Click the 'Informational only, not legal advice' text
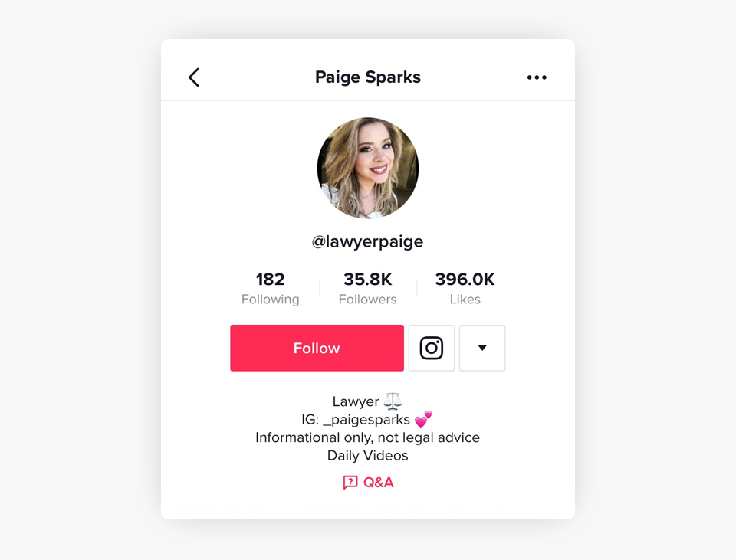Viewport: 736px width, 560px height. 367,437
